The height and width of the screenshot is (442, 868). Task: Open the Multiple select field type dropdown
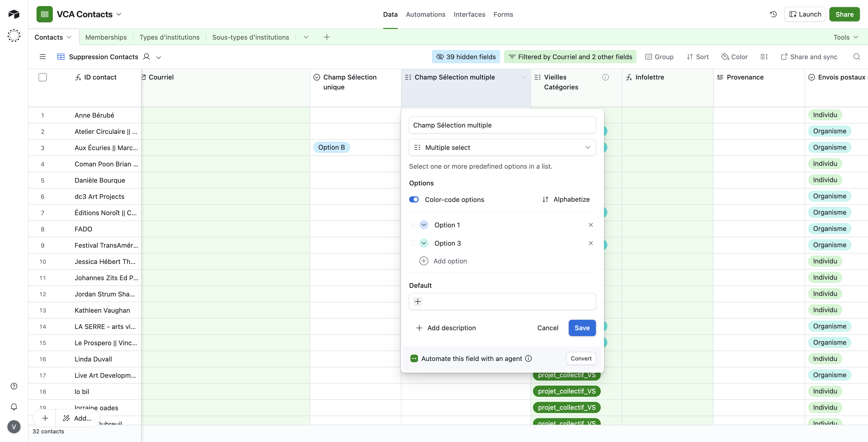(x=502, y=147)
